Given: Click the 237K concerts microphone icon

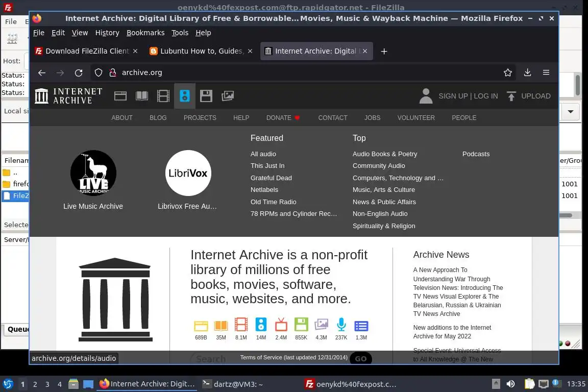Looking at the screenshot, I should tap(341, 325).
